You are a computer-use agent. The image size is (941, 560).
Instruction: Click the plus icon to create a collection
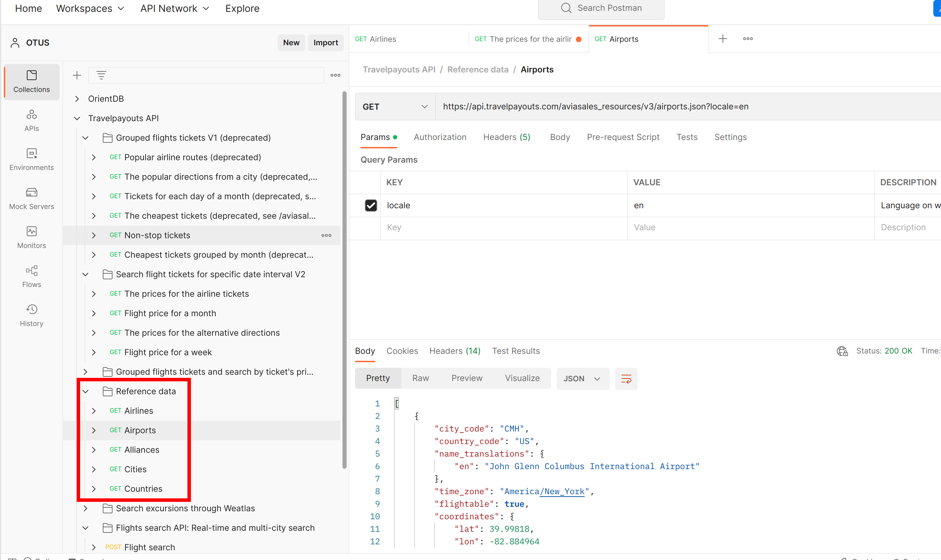[77, 75]
